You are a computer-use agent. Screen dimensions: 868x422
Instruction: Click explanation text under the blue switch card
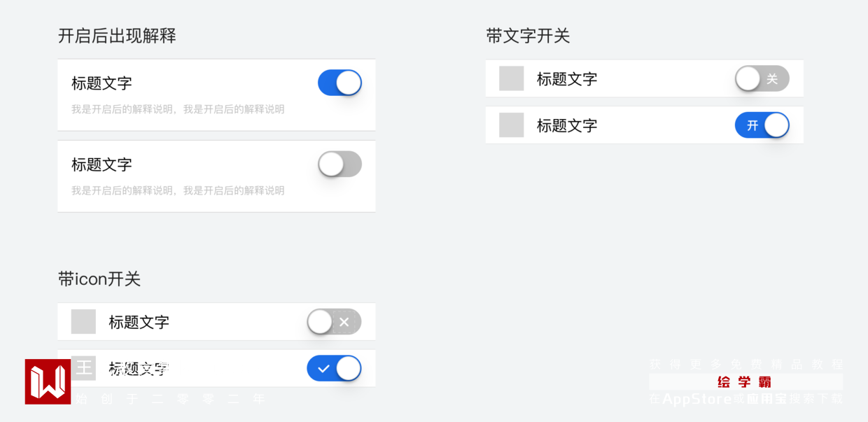pos(178,109)
